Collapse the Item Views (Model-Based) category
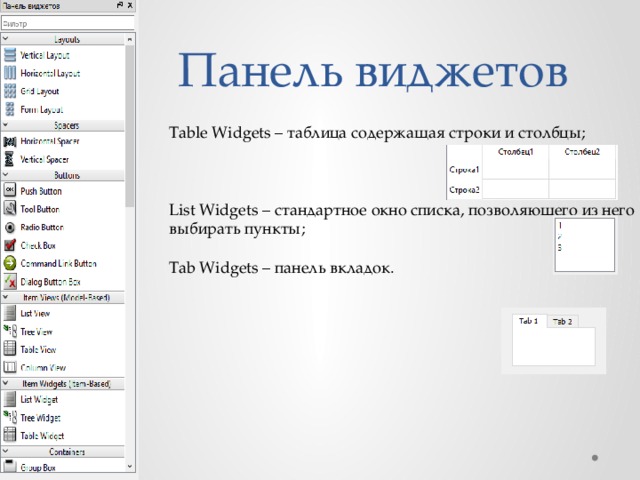The height and width of the screenshot is (480, 640). [x=6, y=297]
